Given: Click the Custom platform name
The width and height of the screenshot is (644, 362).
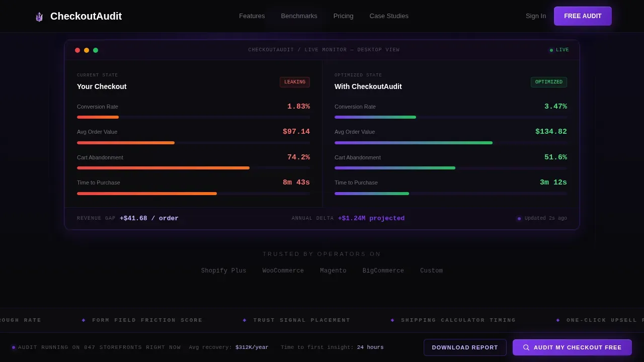Looking at the screenshot, I should point(432,270).
